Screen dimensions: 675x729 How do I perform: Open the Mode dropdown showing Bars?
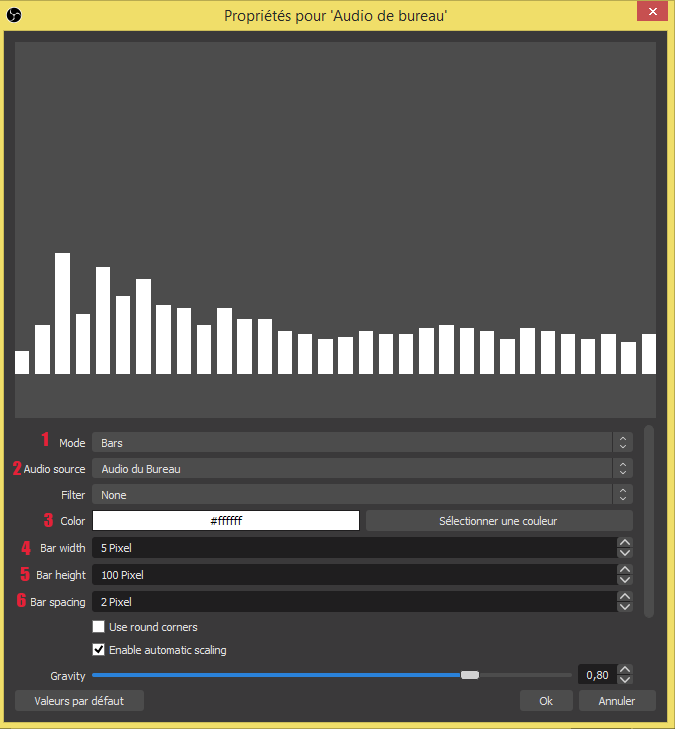coord(361,442)
